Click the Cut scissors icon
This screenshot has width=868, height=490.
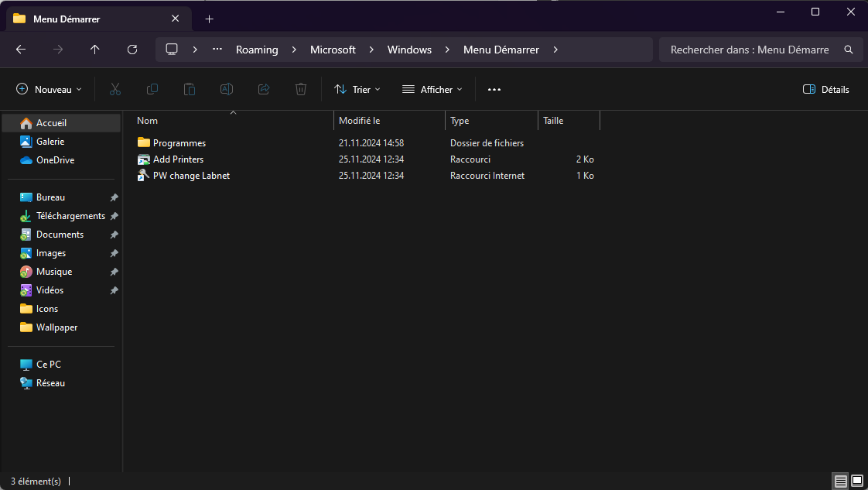tap(115, 90)
